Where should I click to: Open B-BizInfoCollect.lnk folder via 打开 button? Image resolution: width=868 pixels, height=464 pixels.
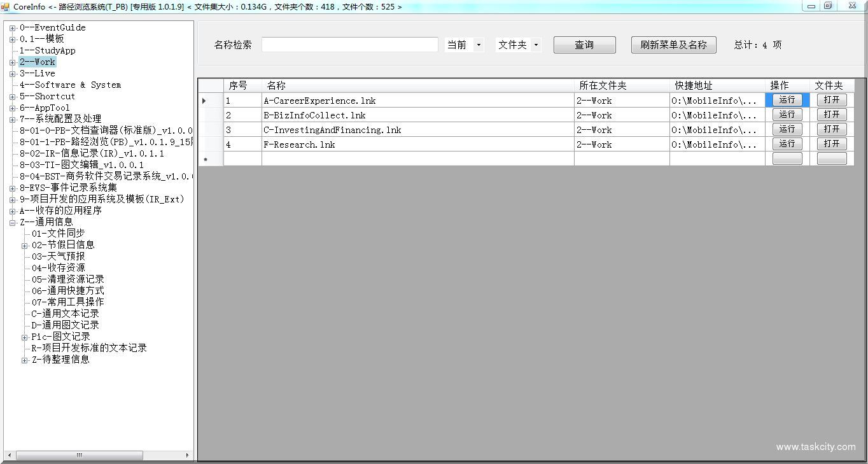[x=831, y=115]
